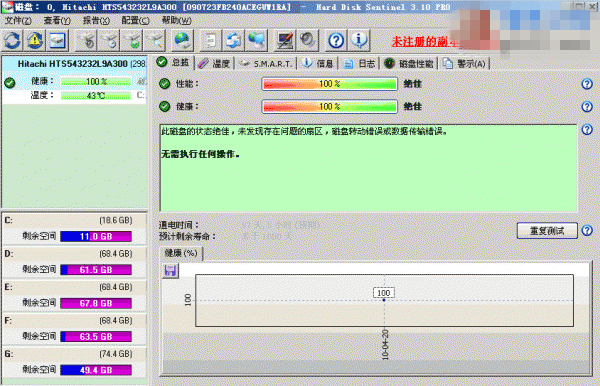600x386 pixels.
Task: Click the health 100 % bar in overview
Action: 329,106
